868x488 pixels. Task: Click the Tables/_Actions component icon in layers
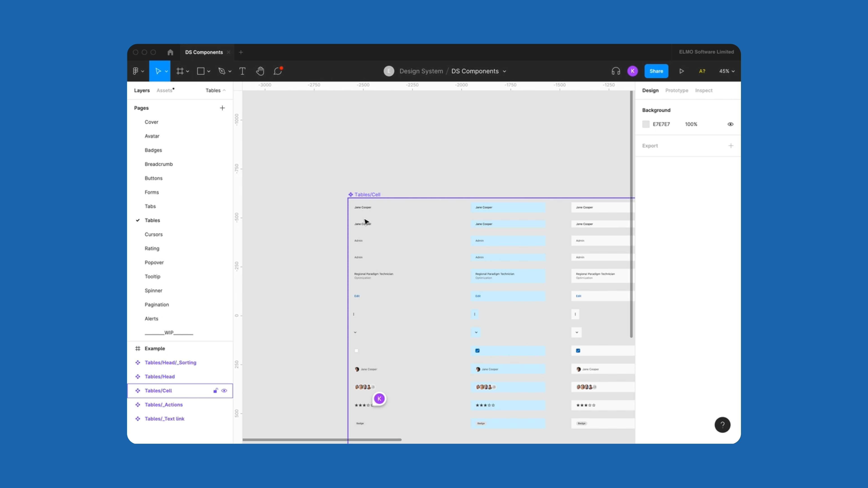pos(137,405)
